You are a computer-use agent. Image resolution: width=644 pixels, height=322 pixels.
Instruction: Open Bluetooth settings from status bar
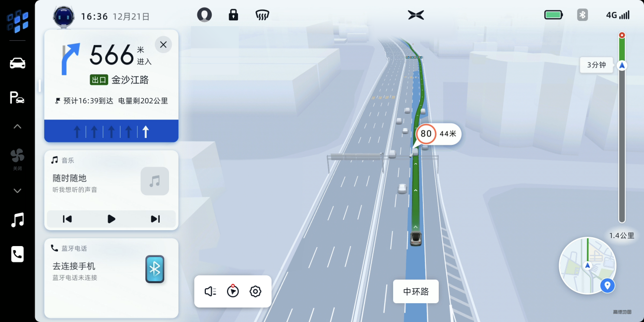[583, 15]
